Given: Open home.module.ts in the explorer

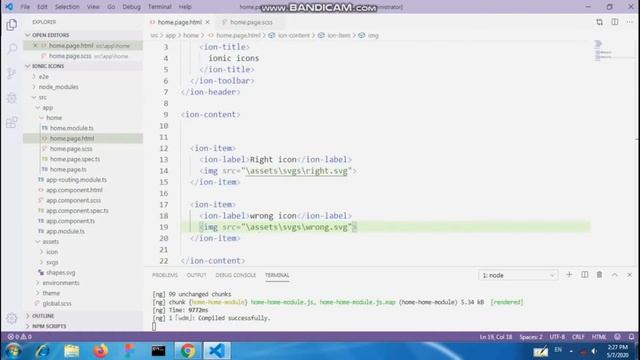Looking at the screenshot, I should (x=71, y=128).
